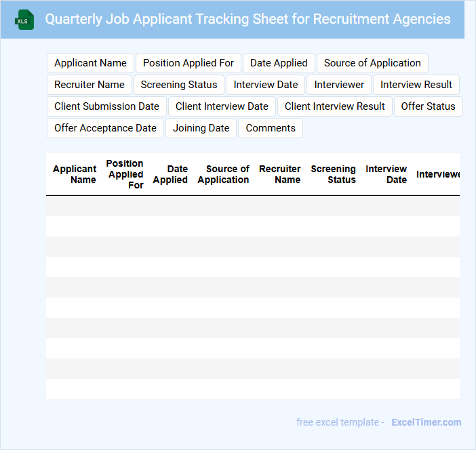Screen dimensions: 476x450
Task: Click the green XLS file icon
Action: coord(24,20)
